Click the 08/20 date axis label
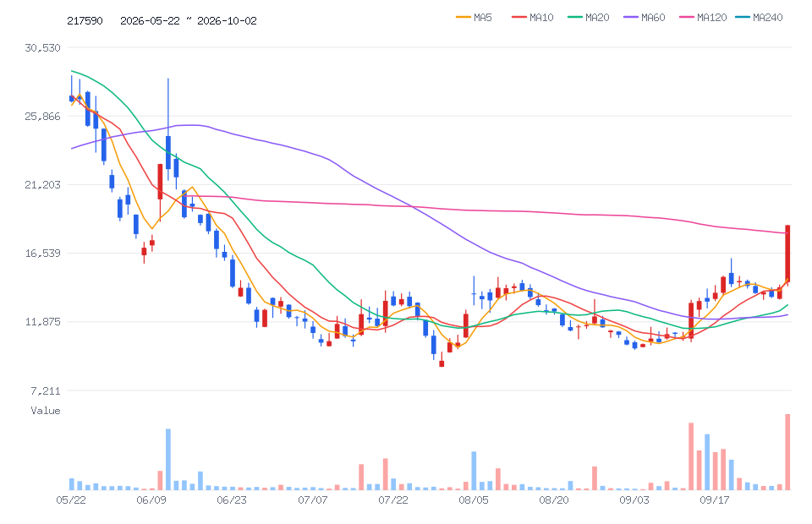This screenshot has width=812, height=524. tap(553, 500)
